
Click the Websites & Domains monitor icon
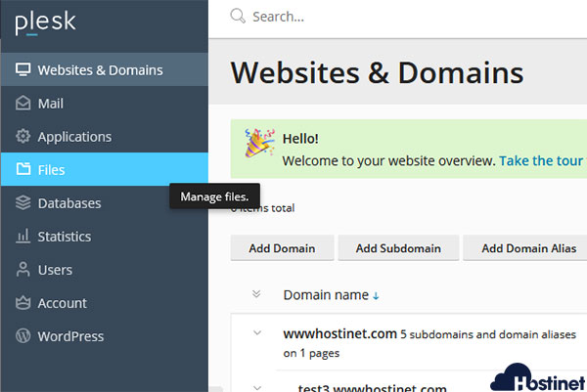[23, 70]
